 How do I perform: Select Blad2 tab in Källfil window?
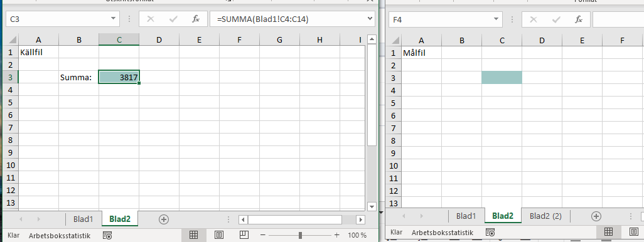coord(119,219)
